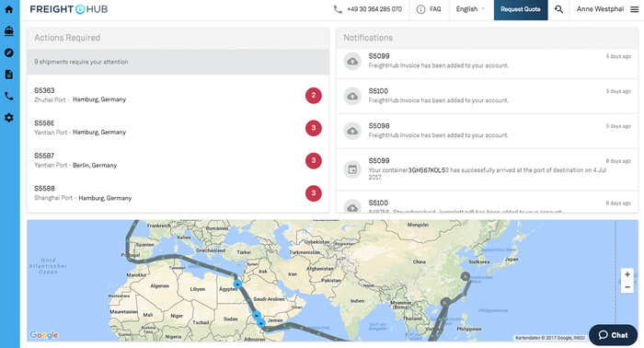Select shipment S5363 Zhuhai Port to Hamburg

click(178, 95)
